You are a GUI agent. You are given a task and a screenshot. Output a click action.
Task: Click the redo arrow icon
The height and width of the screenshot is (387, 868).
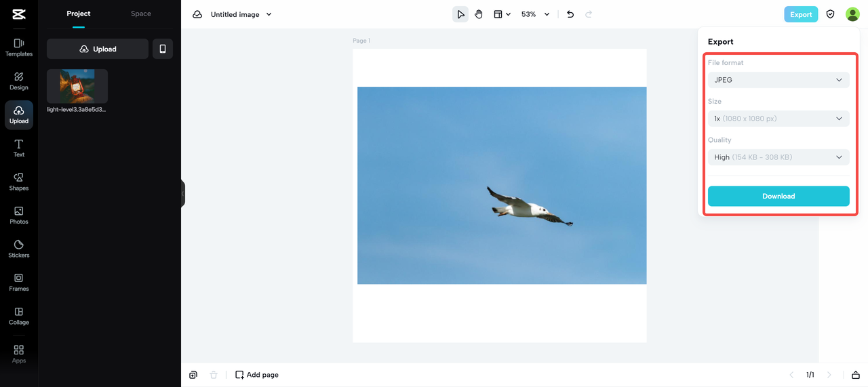[x=589, y=14]
